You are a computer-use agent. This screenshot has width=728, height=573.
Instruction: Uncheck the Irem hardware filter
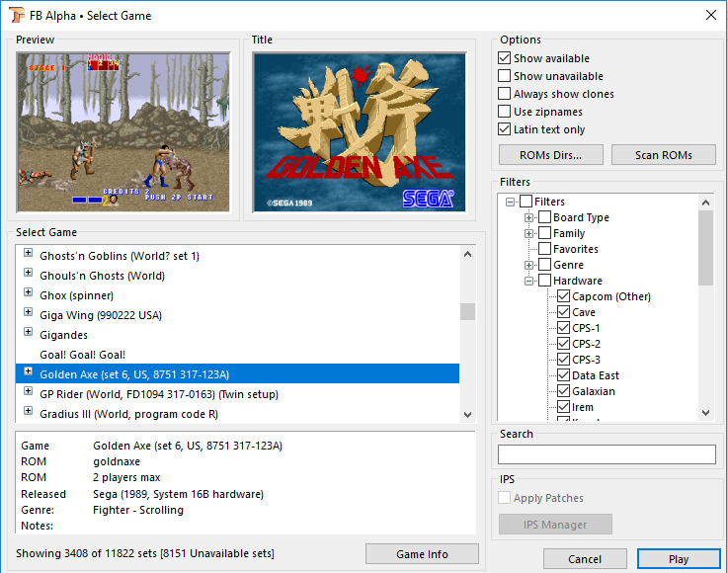coord(564,407)
